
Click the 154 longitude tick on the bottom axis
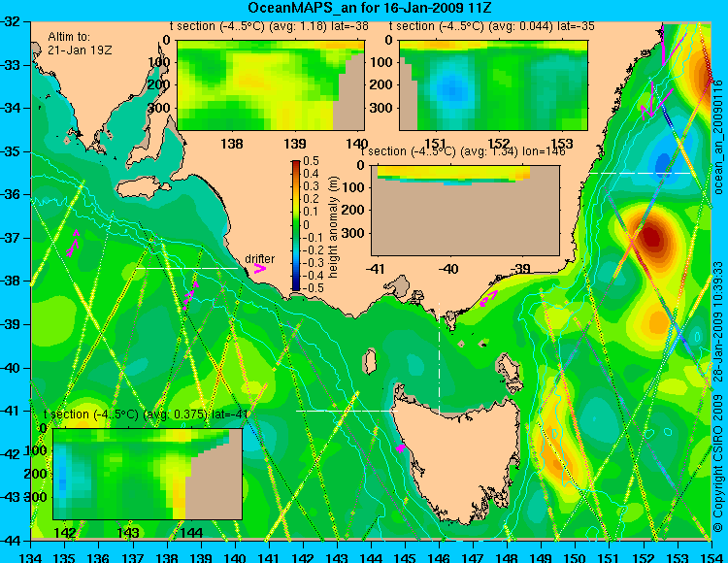[x=711, y=557]
